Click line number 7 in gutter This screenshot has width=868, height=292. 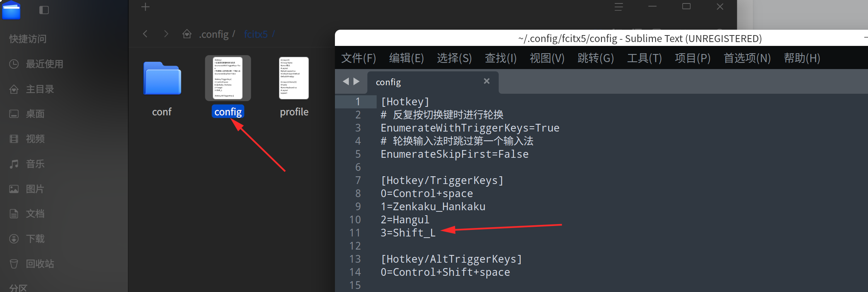[358, 180]
